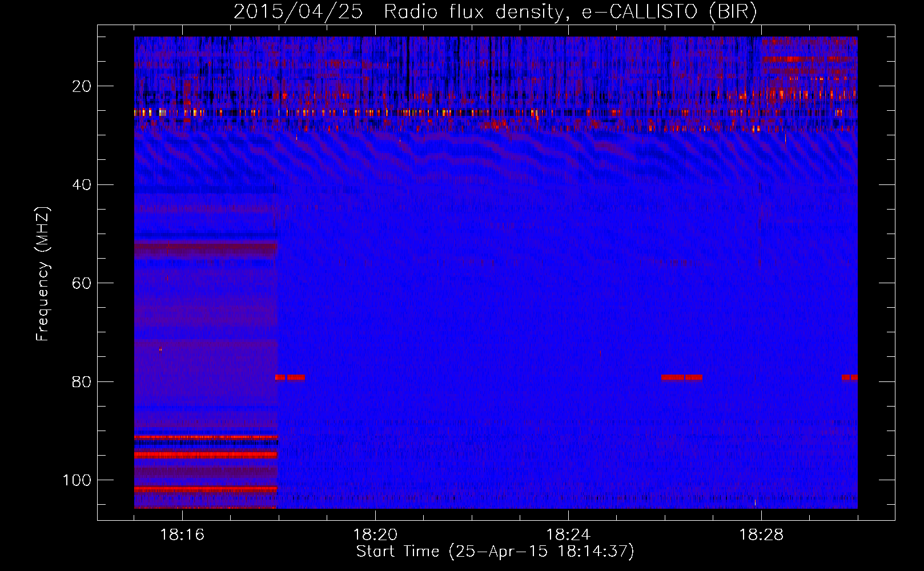The image size is (924, 571).
Task: Click the plot title "Radio flux density, e-CALLISTO (BIR)"
Action: pos(570,12)
